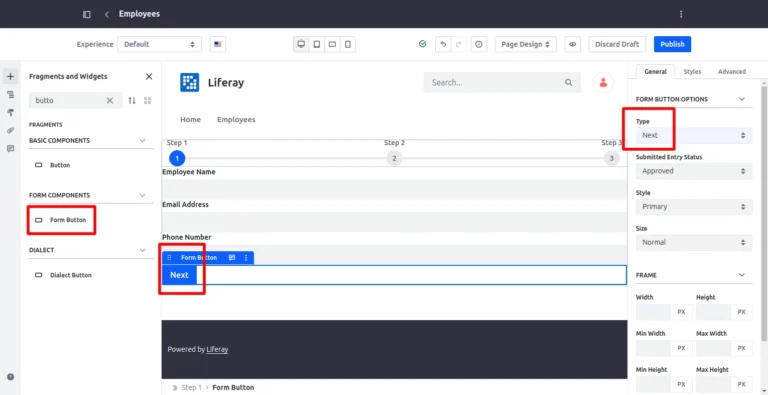Open the Form Button comment icon
The width and height of the screenshot is (768, 395).
click(x=232, y=258)
